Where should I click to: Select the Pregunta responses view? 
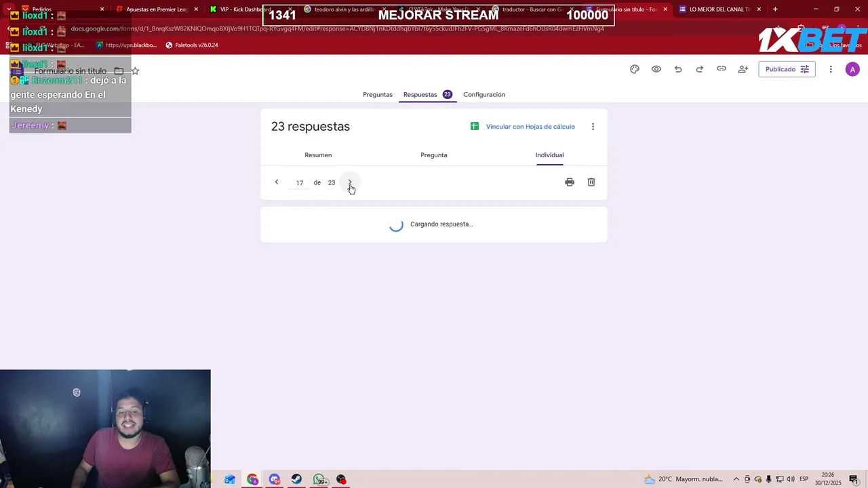pyautogui.click(x=434, y=155)
